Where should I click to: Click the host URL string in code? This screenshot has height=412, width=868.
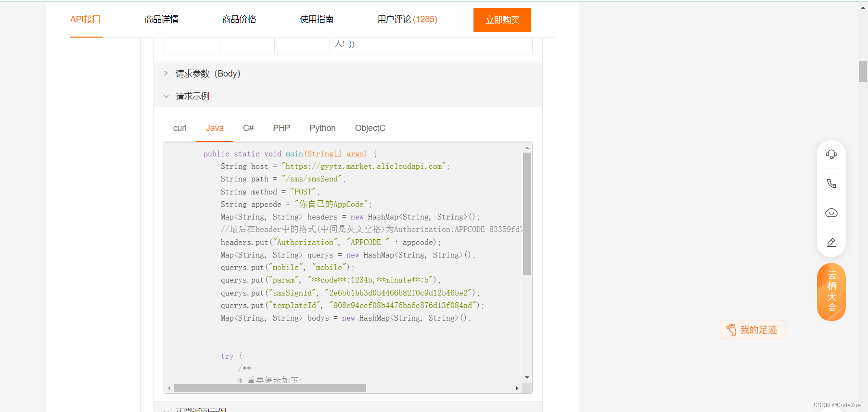[x=364, y=167]
